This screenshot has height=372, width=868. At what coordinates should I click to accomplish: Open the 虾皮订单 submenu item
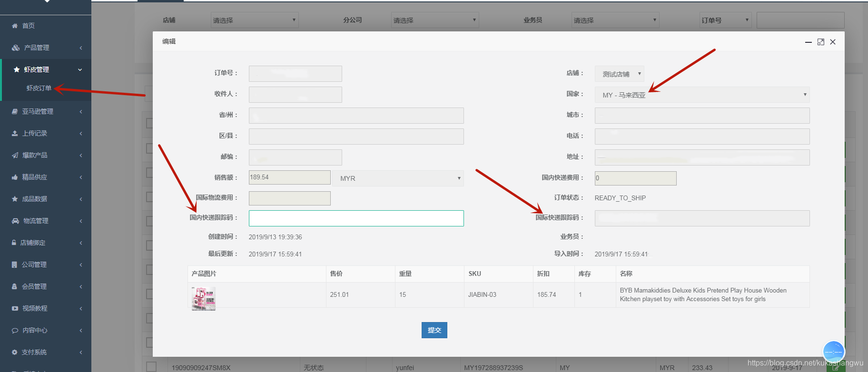point(39,88)
